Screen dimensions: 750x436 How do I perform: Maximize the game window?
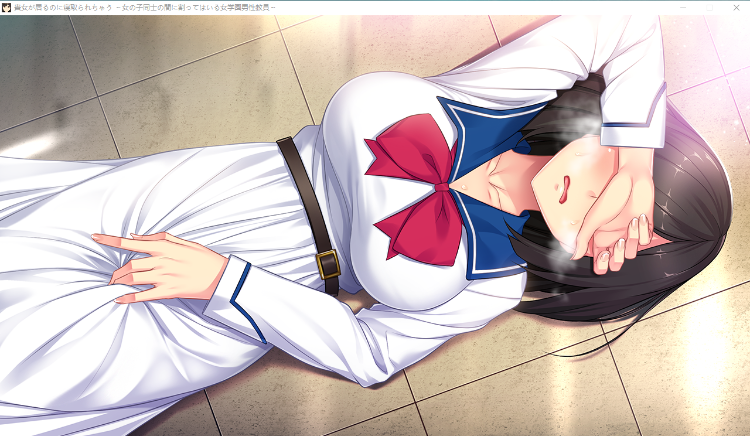point(709,8)
